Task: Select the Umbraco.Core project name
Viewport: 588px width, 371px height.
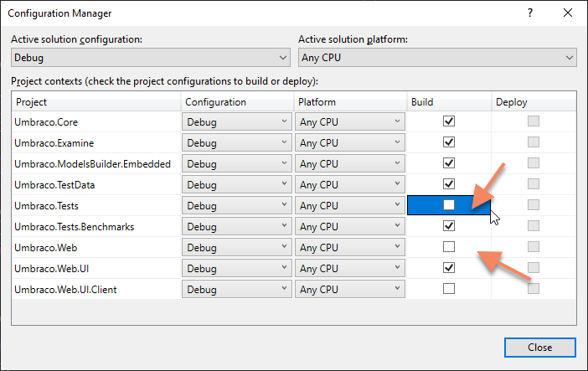Action: click(46, 122)
